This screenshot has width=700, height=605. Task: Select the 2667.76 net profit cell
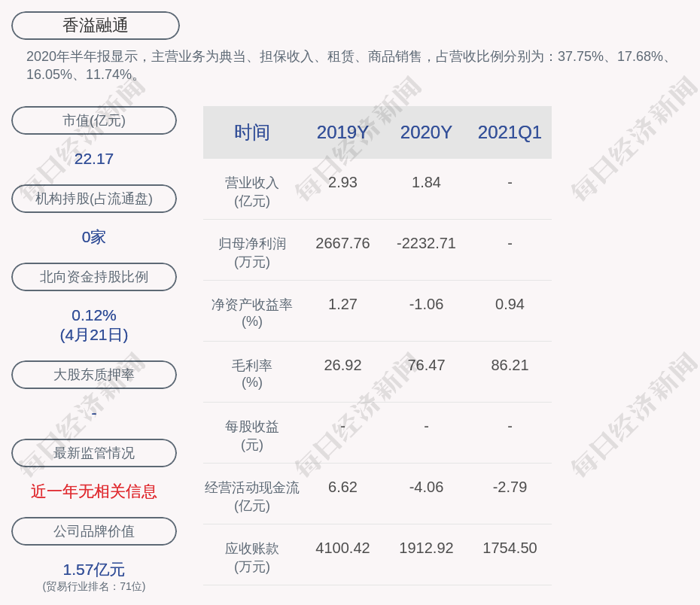[x=342, y=243]
